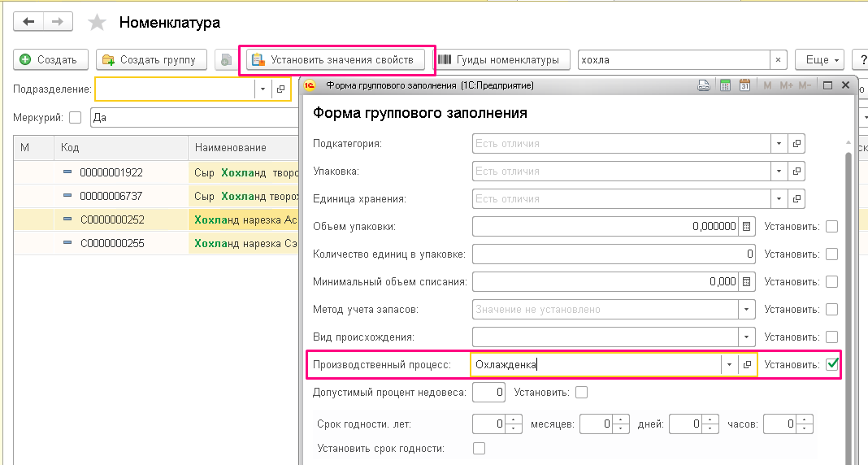Screen dimensions: 868x465
Task: Open the Упаковка selection form icon
Action: click(796, 171)
